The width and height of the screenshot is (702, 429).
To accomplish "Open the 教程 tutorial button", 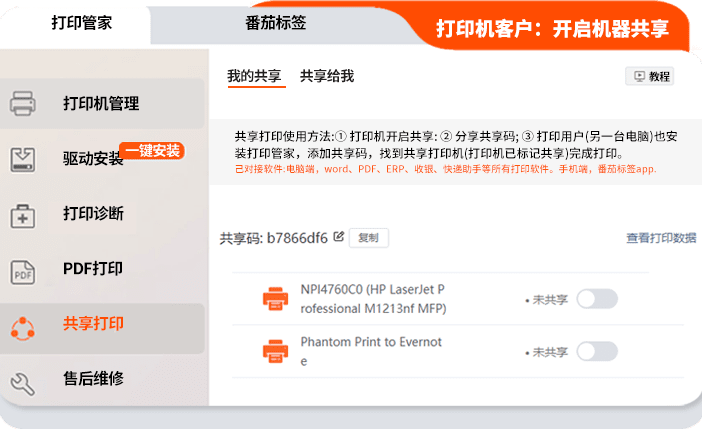I will [x=650, y=76].
